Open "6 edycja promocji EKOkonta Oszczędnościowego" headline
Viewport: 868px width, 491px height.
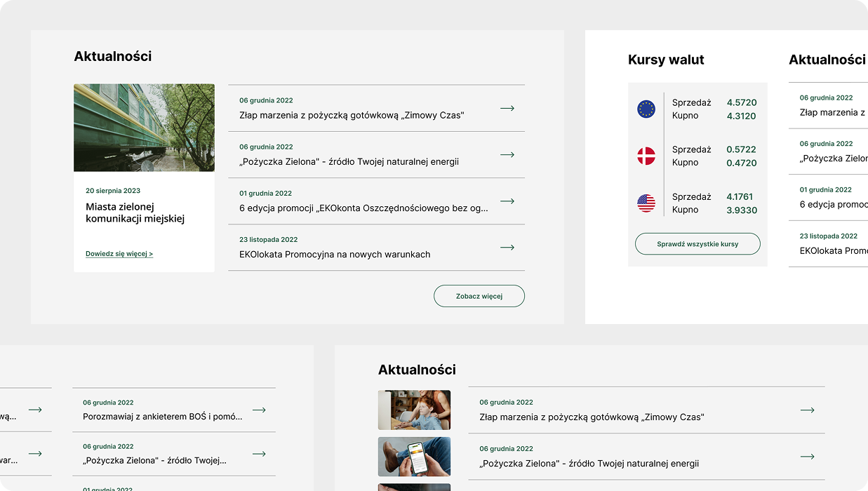click(x=363, y=208)
